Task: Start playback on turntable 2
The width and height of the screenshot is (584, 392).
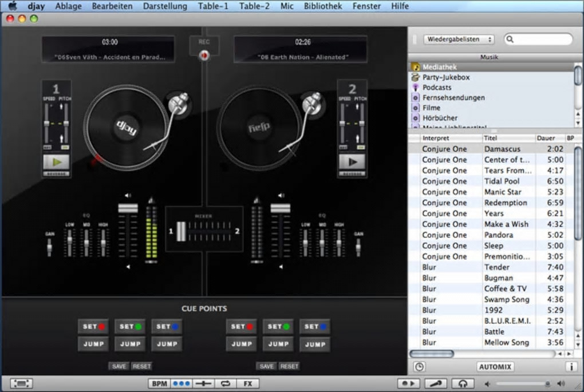Action: (352, 162)
